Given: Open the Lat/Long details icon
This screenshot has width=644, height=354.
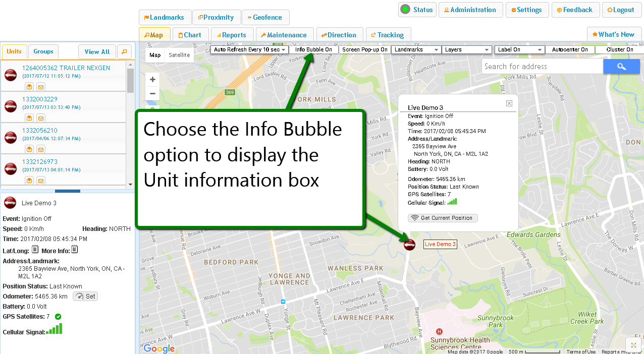Looking at the screenshot, I should (35, 250).
